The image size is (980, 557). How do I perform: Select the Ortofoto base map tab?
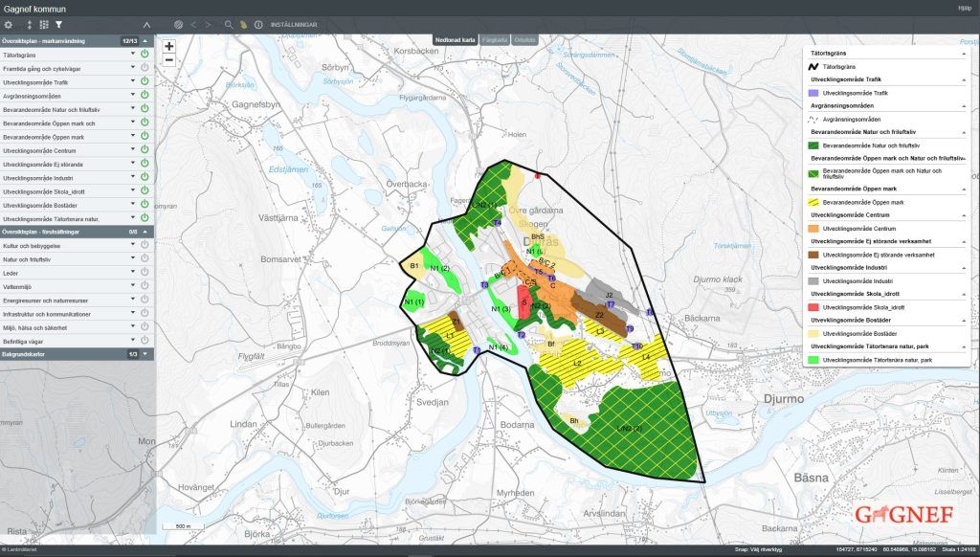point(524,40)
